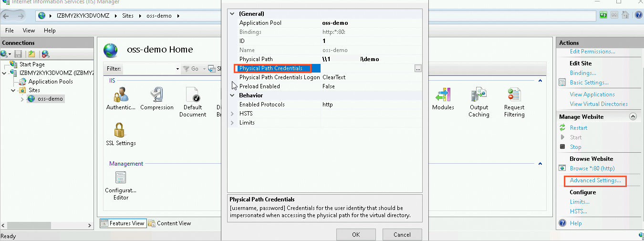Click the Restart link under Manage Website
The image size is (644, 241).
click(579, 128)
